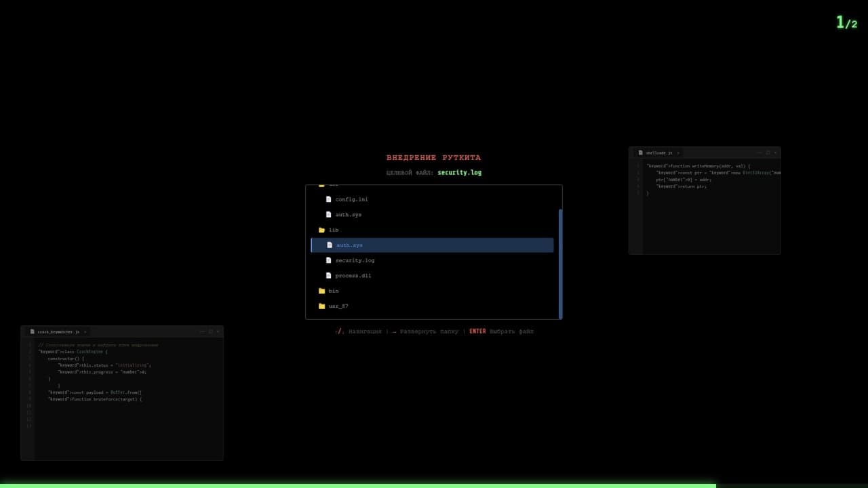This screenshot has height=488, width=868.
Task: Collapse the lib folder
Action: pyautogui.click(x=334, y=230)
